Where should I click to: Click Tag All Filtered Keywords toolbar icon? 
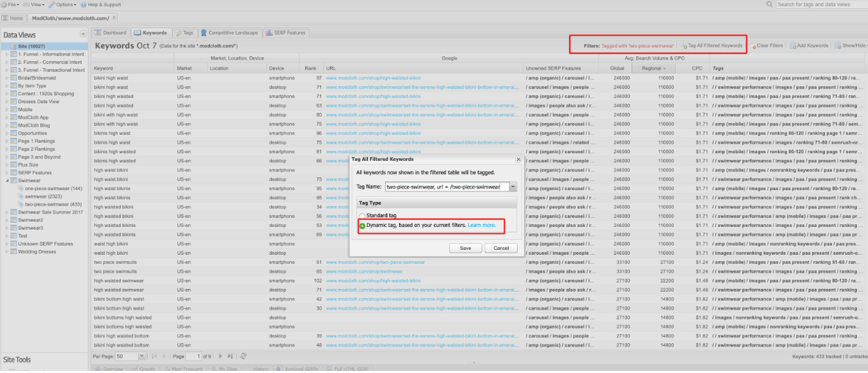coord(711,45)
